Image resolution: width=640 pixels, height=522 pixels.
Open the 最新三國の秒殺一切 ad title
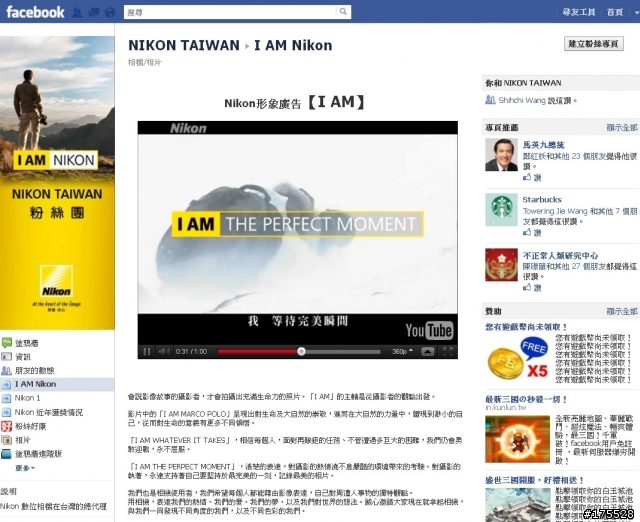pos(526,399)
